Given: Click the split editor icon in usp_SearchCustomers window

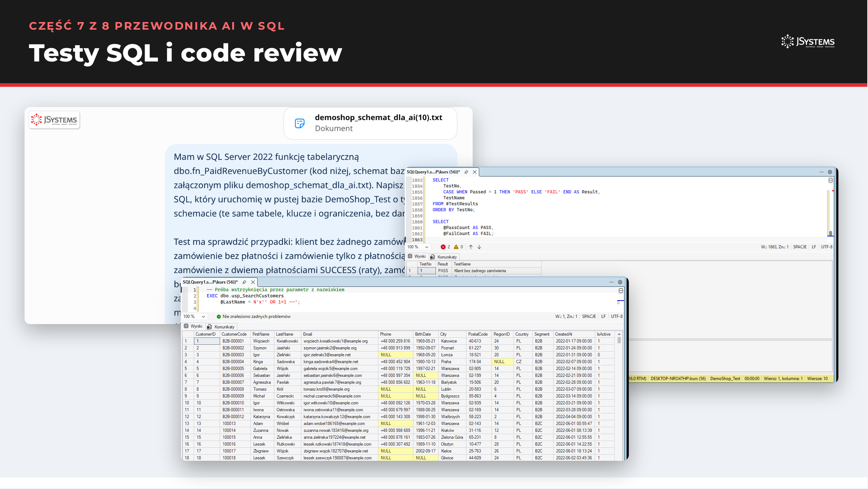Looking at the screenshot, I should pyautogui.click(x=620, y=290).
